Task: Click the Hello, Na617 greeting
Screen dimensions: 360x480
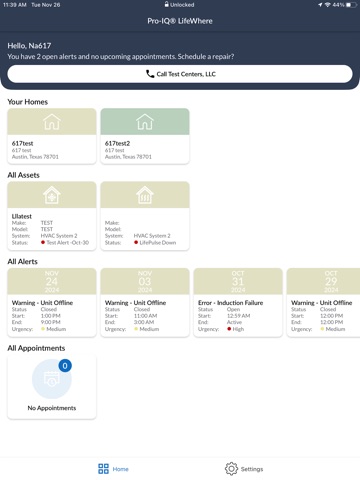Action: click(29, 46)
